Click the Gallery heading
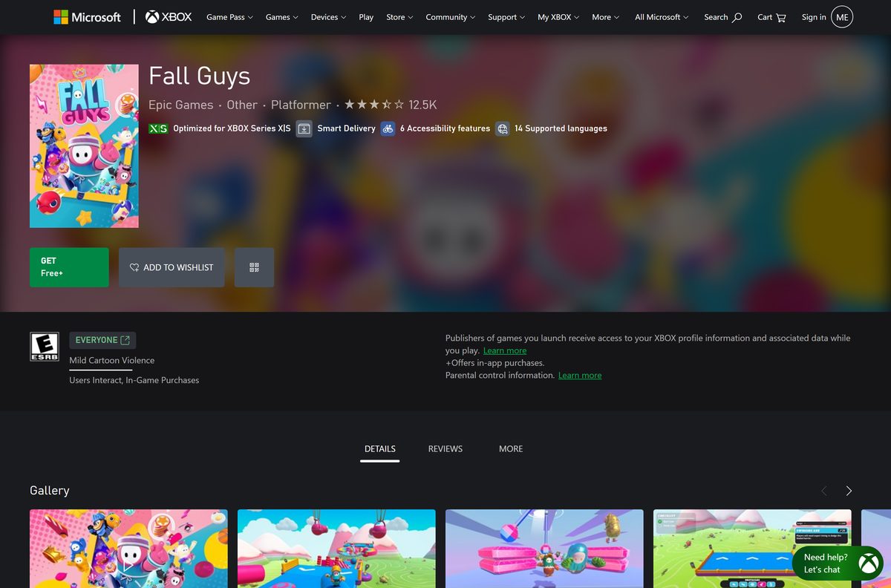The height and width of the screenshot is (588, 891). click(50, 491)
